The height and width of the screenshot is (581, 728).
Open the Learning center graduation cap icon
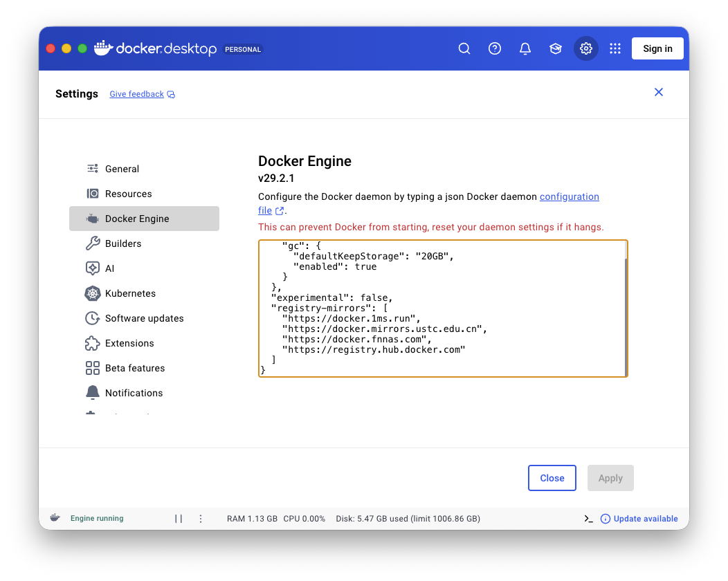tap(555, 48)
